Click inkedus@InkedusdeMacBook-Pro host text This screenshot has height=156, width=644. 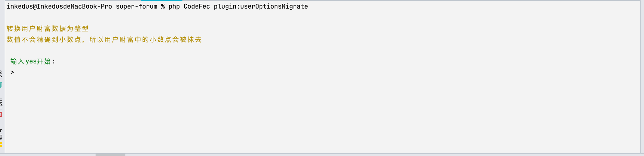(59, 7)
